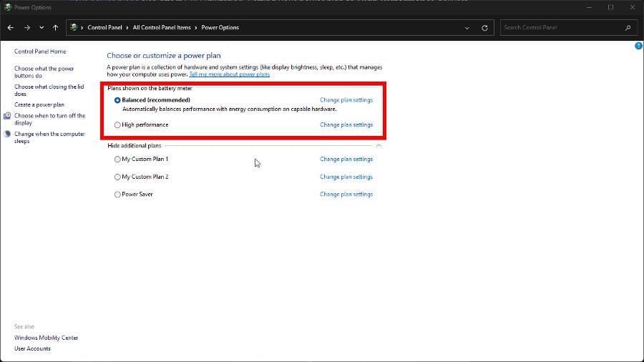Click the Hide additional plans label
Screen dimensions: 644x362
tap(135, 146)
